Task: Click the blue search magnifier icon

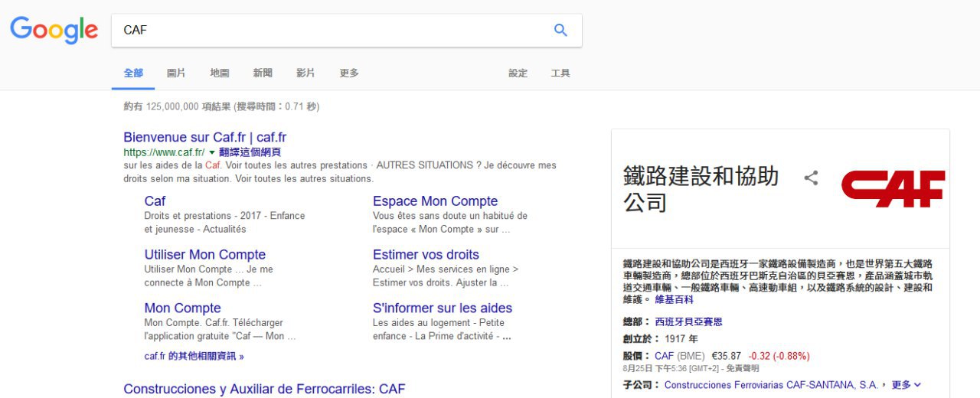Action: click(x=560, y=30)
